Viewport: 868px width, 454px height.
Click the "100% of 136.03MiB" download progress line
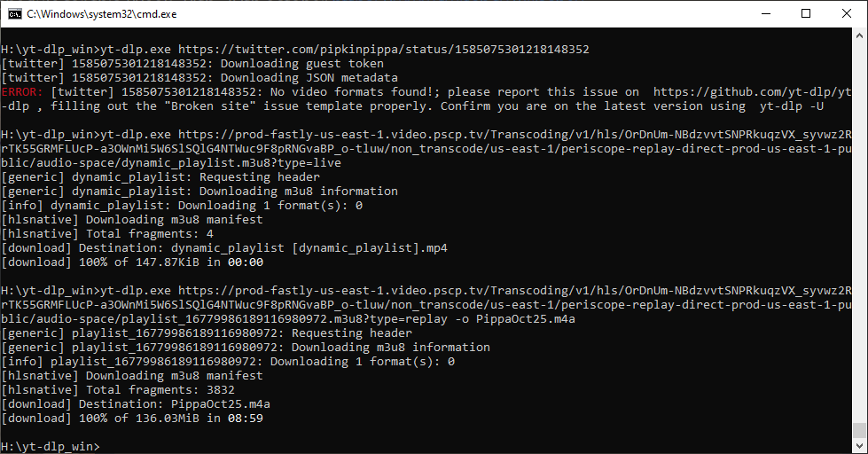click(132, 418)
